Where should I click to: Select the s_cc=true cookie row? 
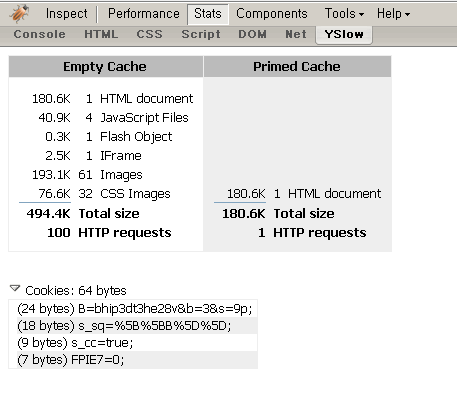(x=137, y=343)
